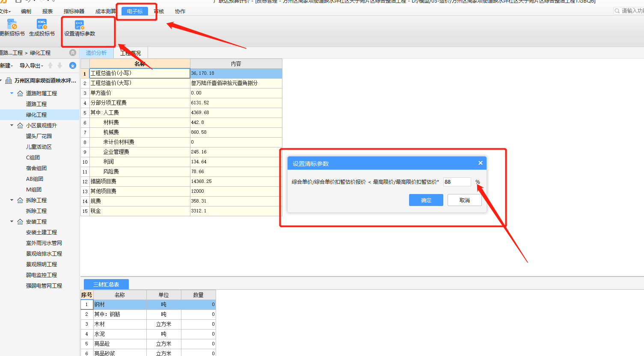
Task: Click 取消 in the dialog
Action: point(465,200)
